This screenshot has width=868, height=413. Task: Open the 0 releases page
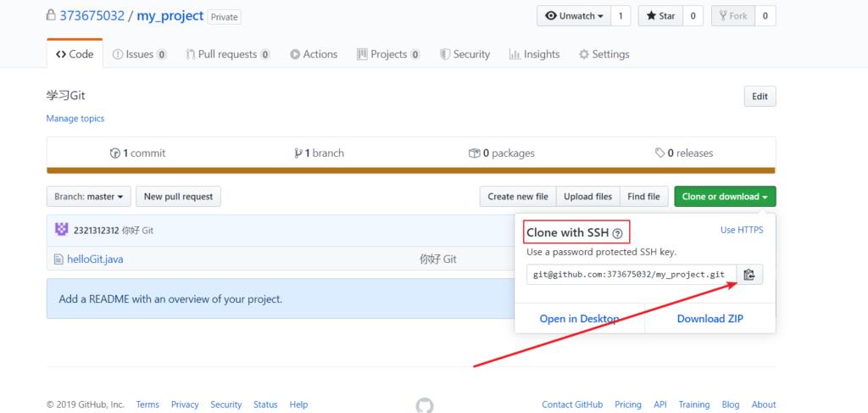684,153
